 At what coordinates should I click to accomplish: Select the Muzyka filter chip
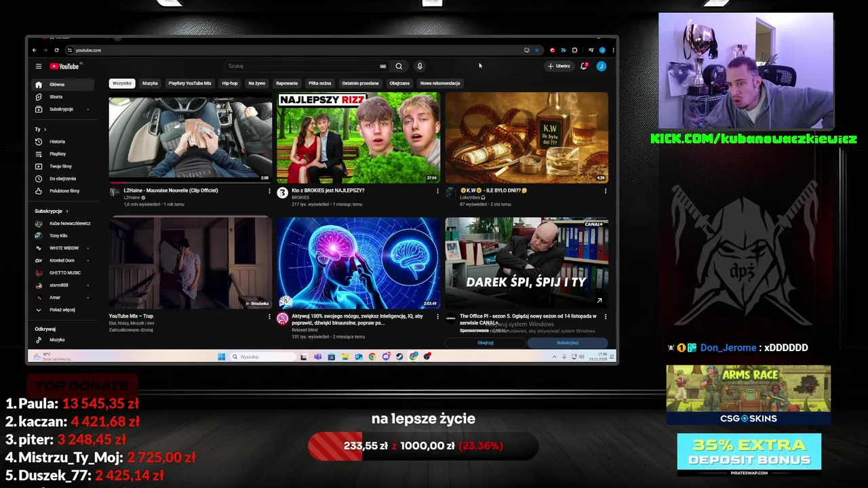click(x=150, y=83)
